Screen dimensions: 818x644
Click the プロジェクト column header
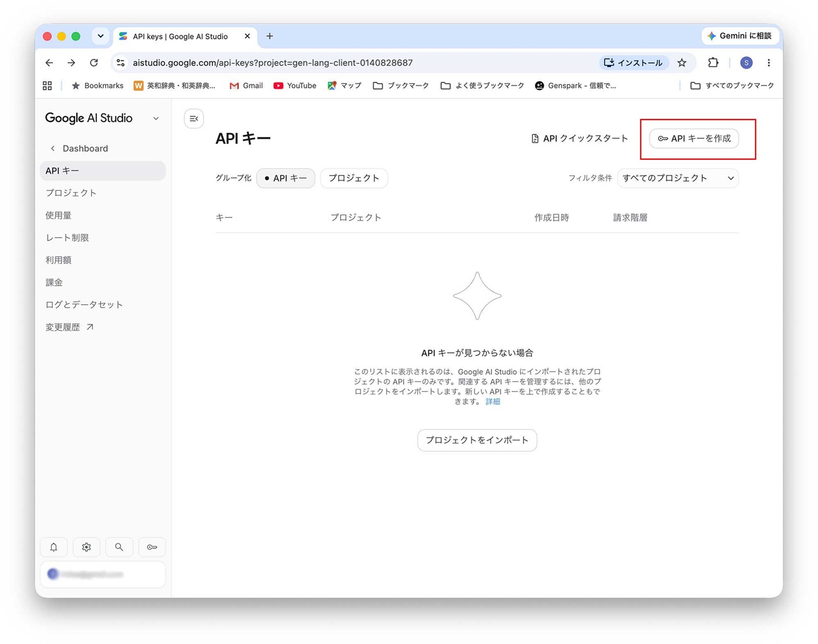click(x=356, y=218)
